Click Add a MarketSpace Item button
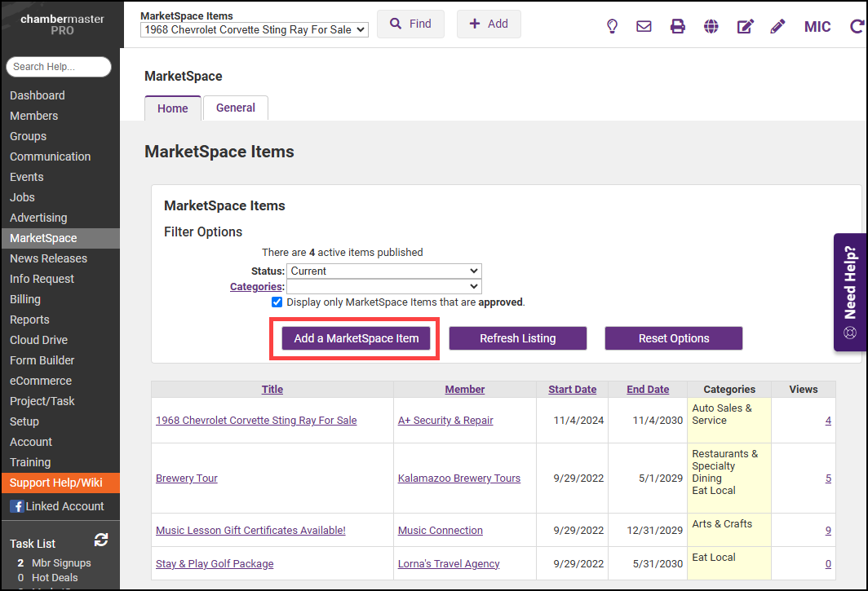The height and width of the screenshot is (591, 868). (x=356, y=338)
